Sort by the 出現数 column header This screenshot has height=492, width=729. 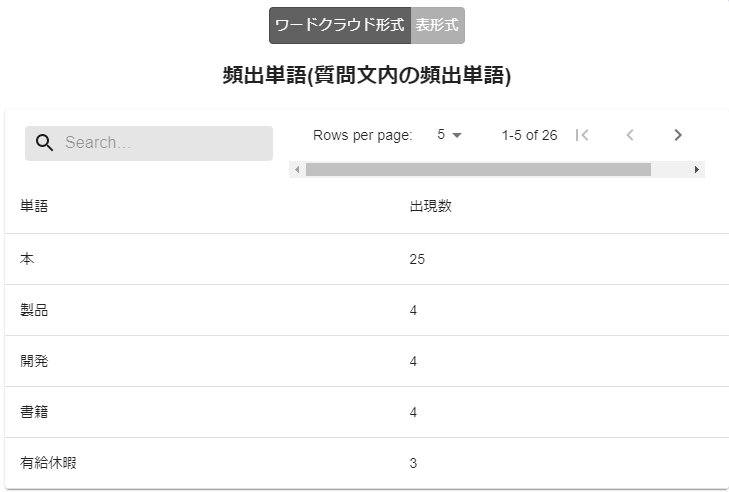[430, 207]
